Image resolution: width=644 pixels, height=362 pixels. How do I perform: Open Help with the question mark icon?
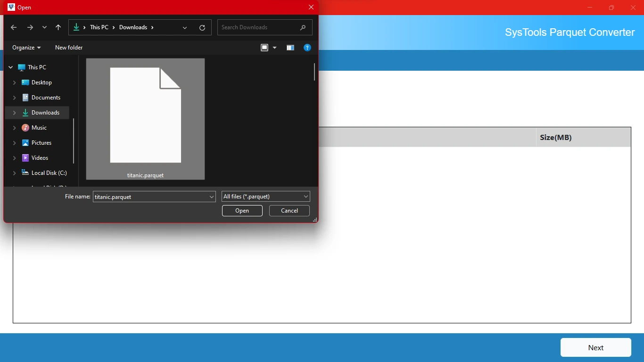click(307, 48)
